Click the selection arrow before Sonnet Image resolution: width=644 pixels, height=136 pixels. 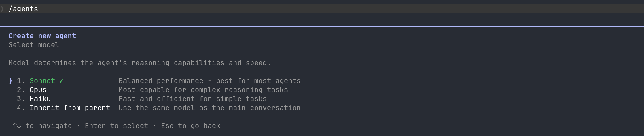tap(11, 81)
